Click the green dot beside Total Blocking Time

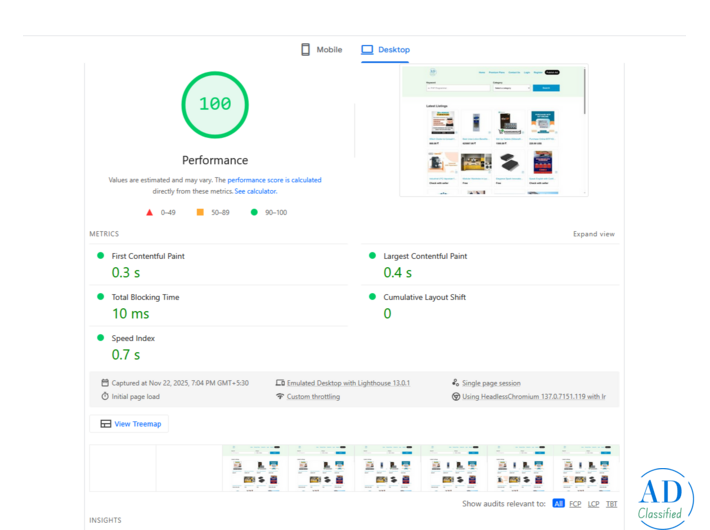tap(101, 297)
